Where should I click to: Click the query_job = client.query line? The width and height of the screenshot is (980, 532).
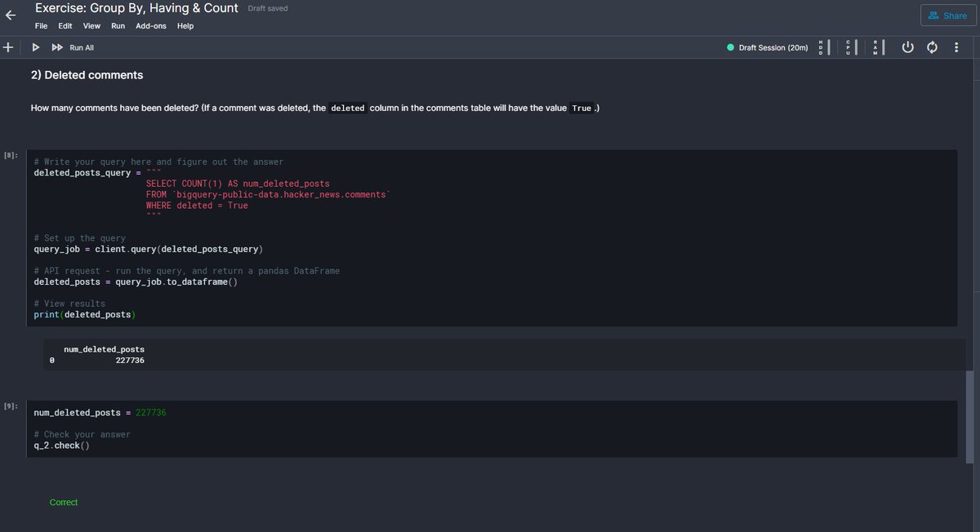(148, 249)
